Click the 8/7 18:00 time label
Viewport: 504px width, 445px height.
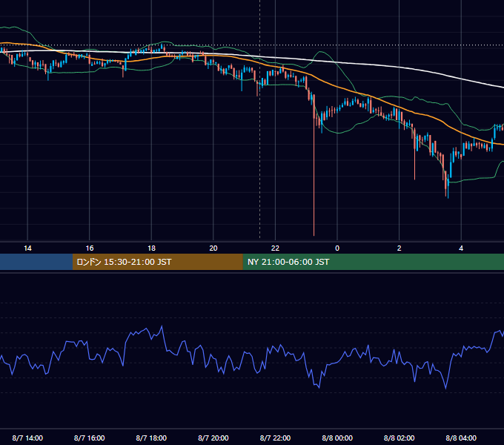click(x=151, y=438)
